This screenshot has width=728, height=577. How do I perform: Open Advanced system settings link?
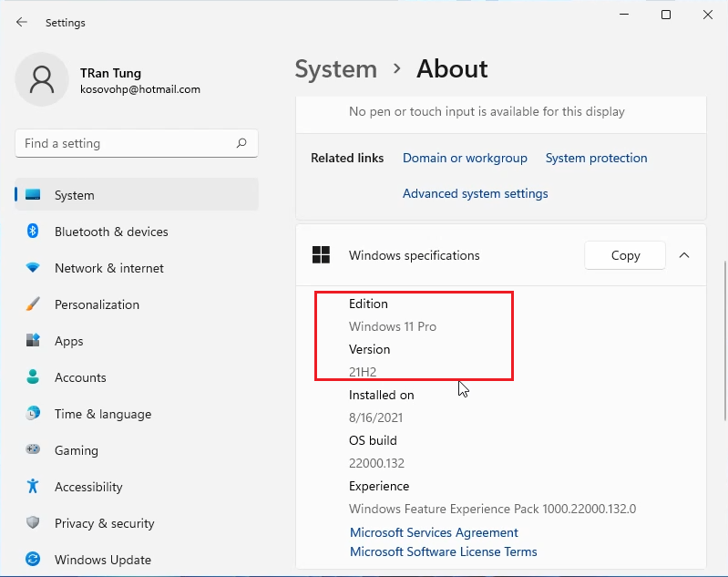(475, 193)
